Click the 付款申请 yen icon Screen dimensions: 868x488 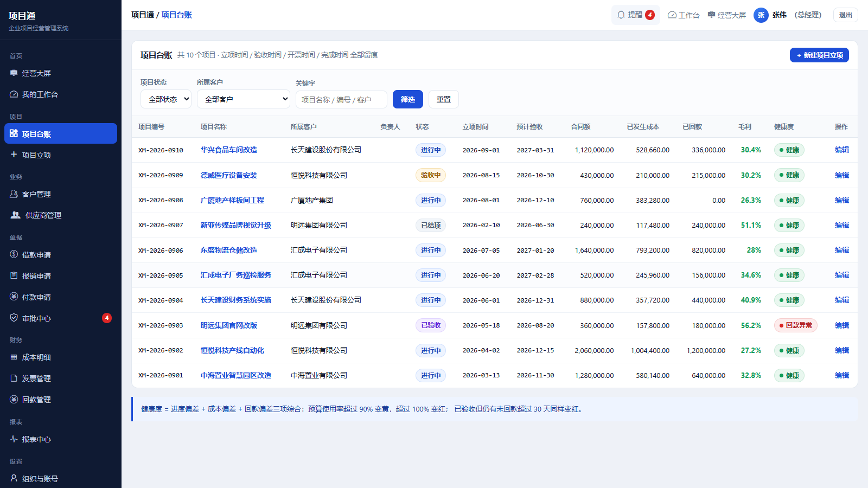point(14,297)
